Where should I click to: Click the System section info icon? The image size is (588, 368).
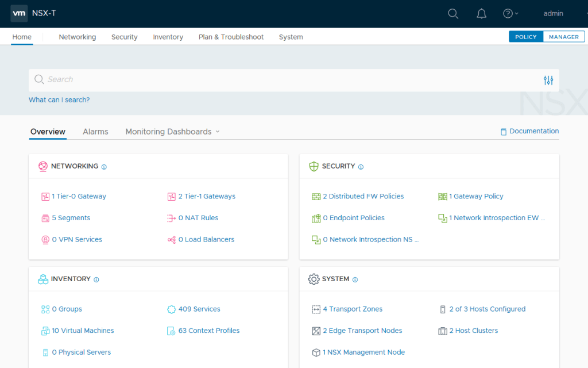[355, 279]
